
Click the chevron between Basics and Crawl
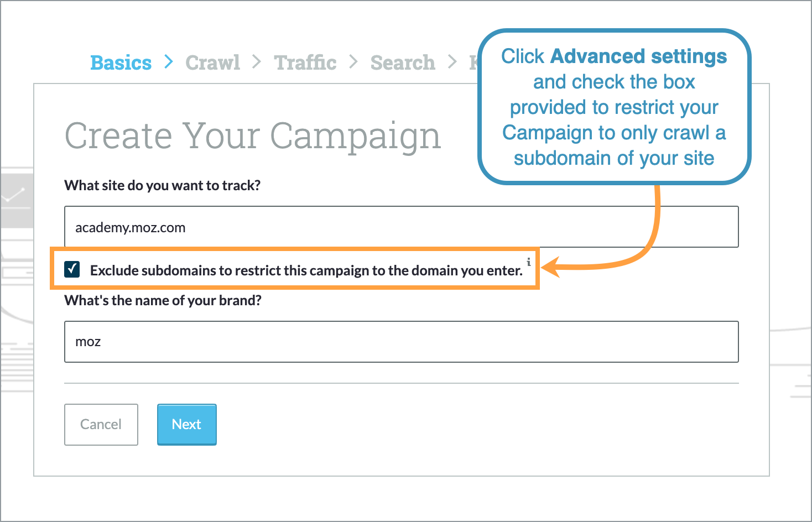(168, 62)
